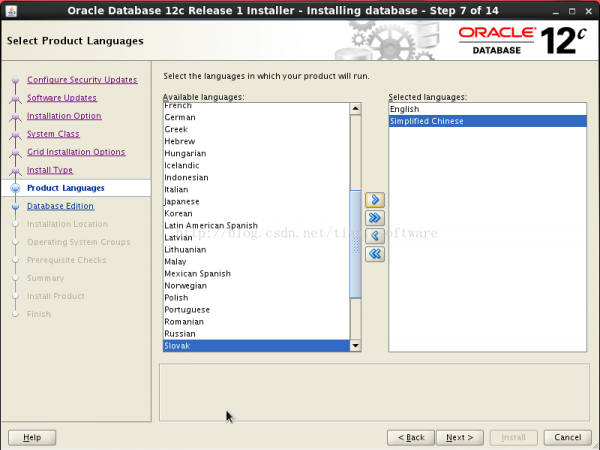Viewport: 600px width, 450px height.
Task: Select Norwegian in Available languages
Action: click(256, 286)
